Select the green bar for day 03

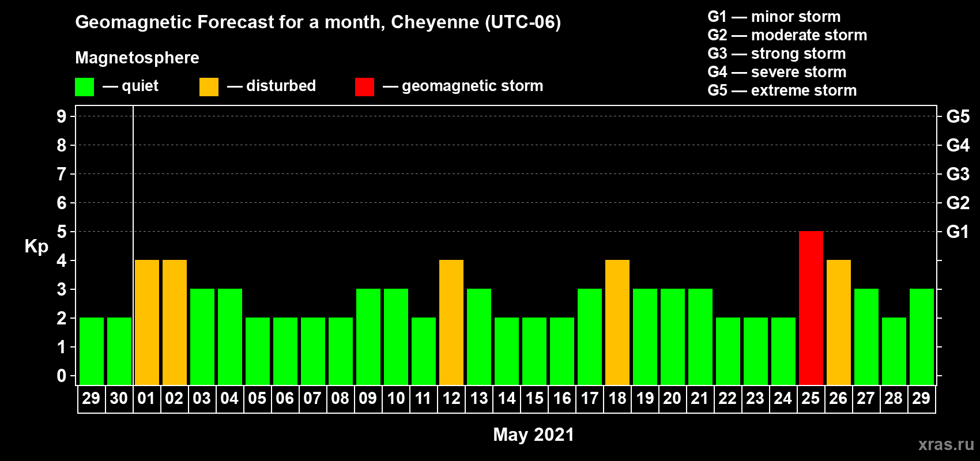coord(202,337)
